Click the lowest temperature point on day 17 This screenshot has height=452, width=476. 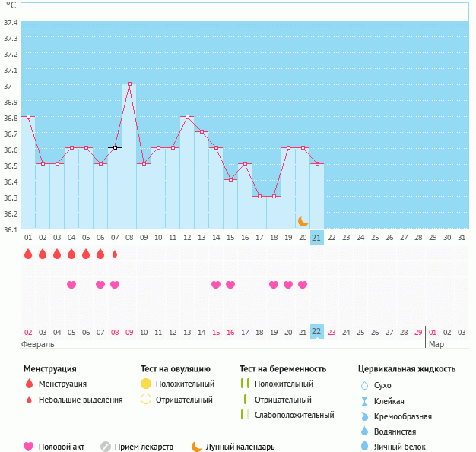(259, 196)
